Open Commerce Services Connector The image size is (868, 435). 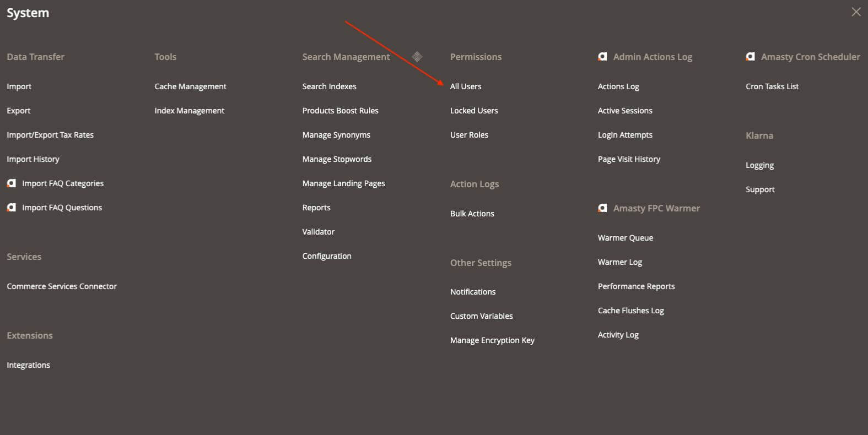click(62, 286)
